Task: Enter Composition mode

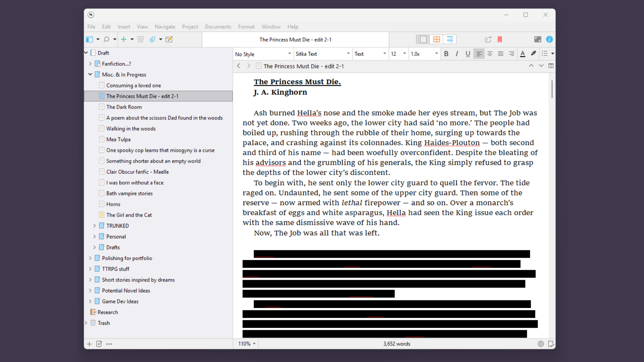Action: pos(538,39)
